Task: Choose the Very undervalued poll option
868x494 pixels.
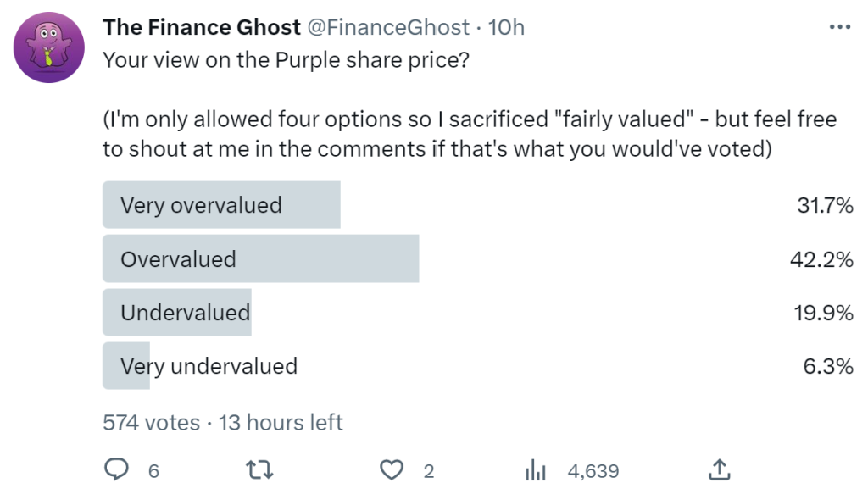Action: pyautogui.click(x=209, y=366)
